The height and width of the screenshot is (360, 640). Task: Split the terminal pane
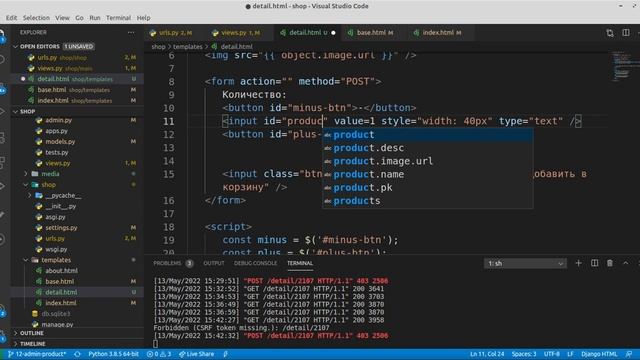[594, 263]
